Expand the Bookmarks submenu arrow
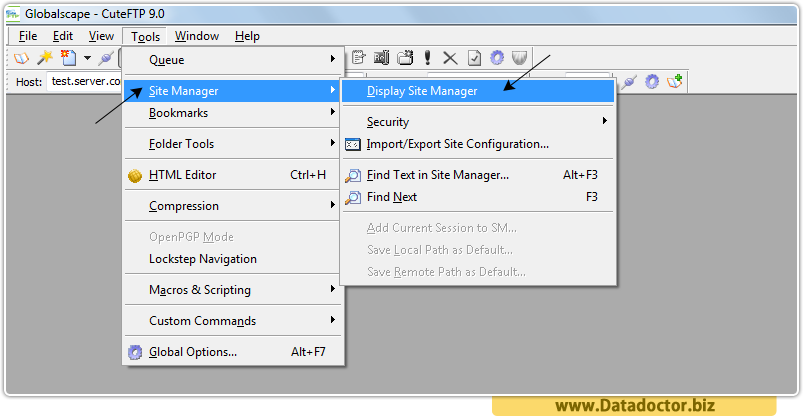The width and height of the screenshot is (803, 416). (x=332, y=112)
